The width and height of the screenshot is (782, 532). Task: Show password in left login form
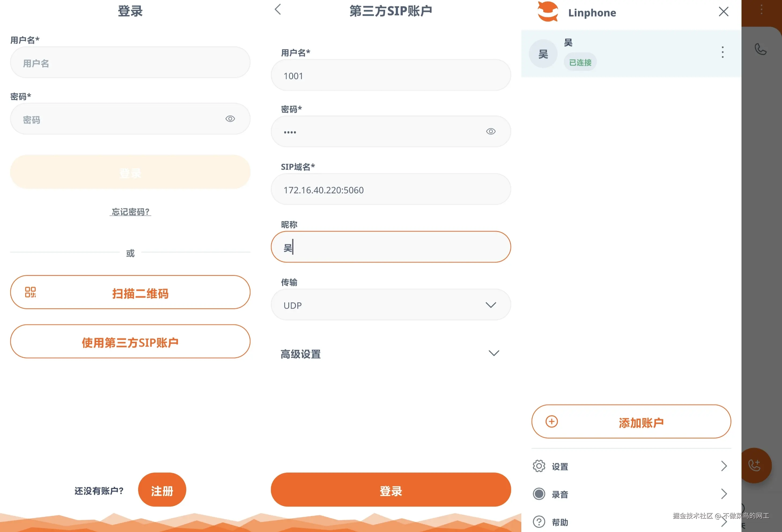(x=230, y=119)
